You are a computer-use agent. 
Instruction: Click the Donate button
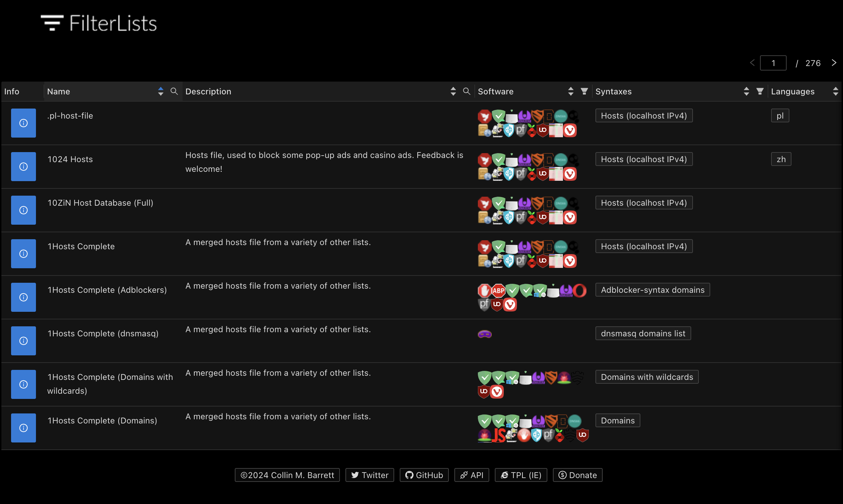click(x=578, y=475)
